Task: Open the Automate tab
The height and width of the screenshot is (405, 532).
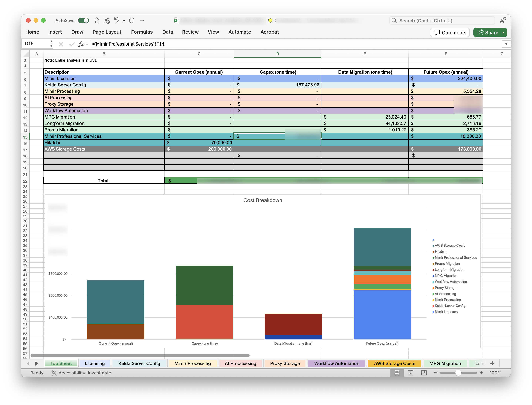Action: tap(240, 32)
